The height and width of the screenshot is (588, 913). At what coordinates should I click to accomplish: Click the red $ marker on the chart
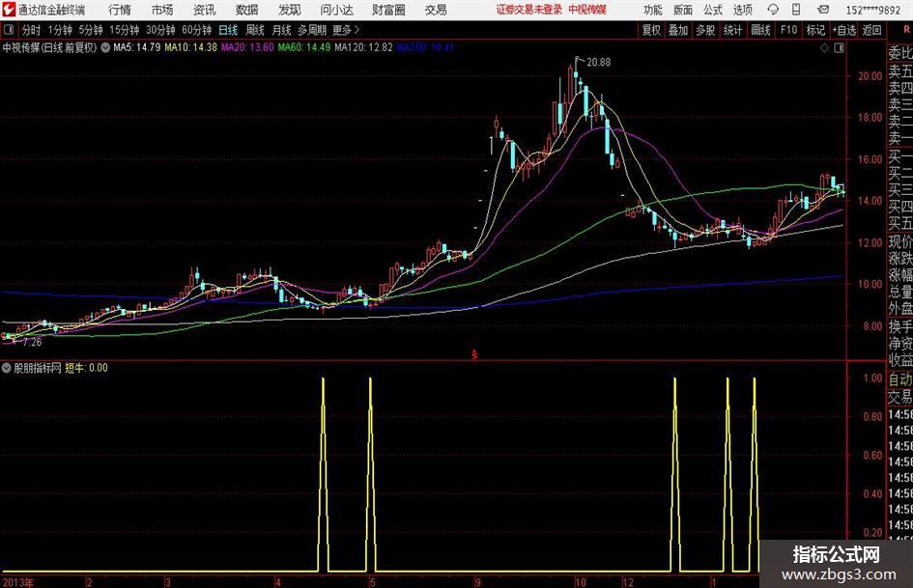click(x=474, y=354)
